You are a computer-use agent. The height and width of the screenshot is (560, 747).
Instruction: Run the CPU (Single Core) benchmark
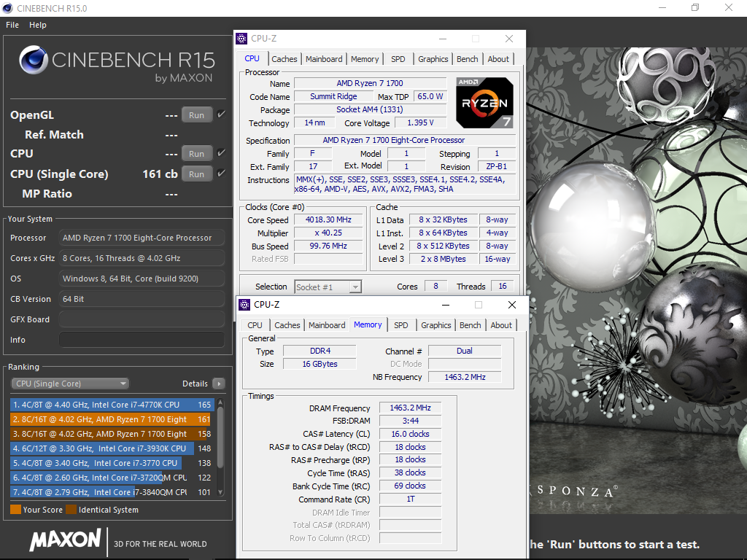(x=197, y=174)
